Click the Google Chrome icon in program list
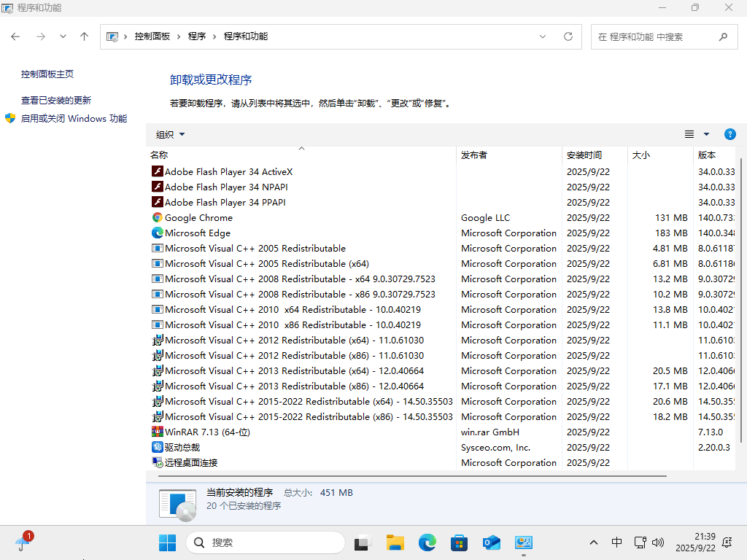Viewport: 747px width, 560px height. click(157, 217)
